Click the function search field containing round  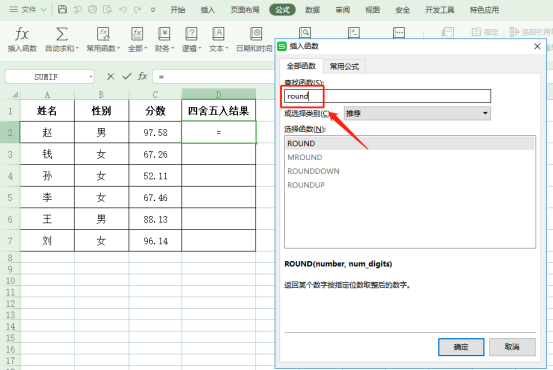coord(387,96)
